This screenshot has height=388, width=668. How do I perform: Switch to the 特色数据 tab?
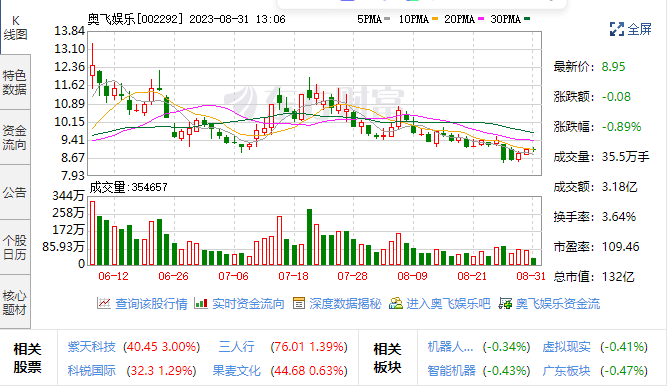[15, 82]
